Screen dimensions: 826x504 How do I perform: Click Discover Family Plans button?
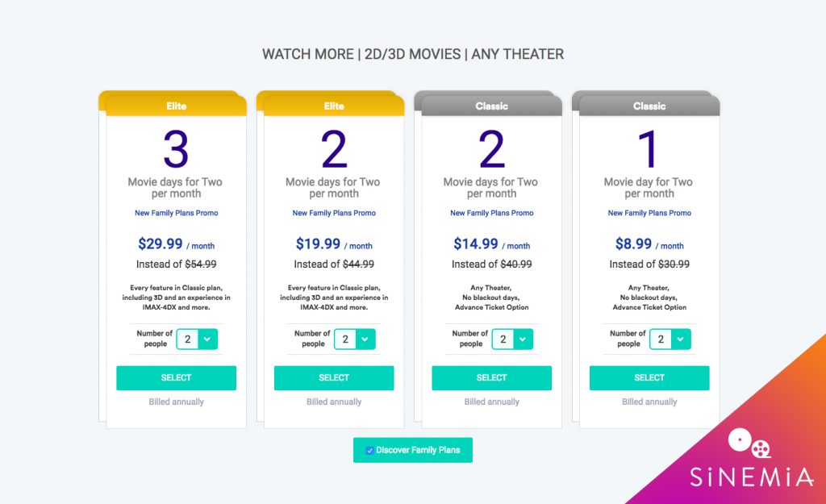[x=418, y=450]
